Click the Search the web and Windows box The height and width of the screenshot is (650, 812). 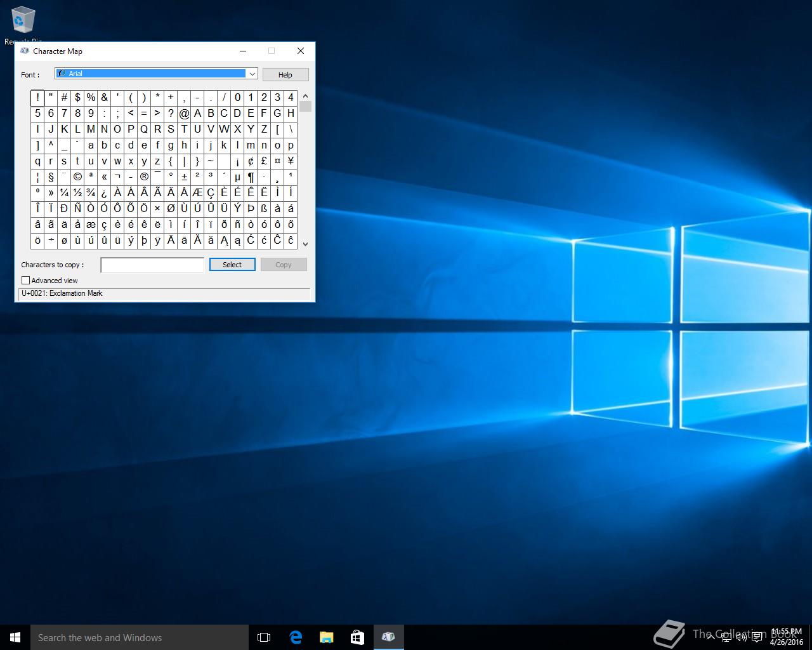coord(140,637)
